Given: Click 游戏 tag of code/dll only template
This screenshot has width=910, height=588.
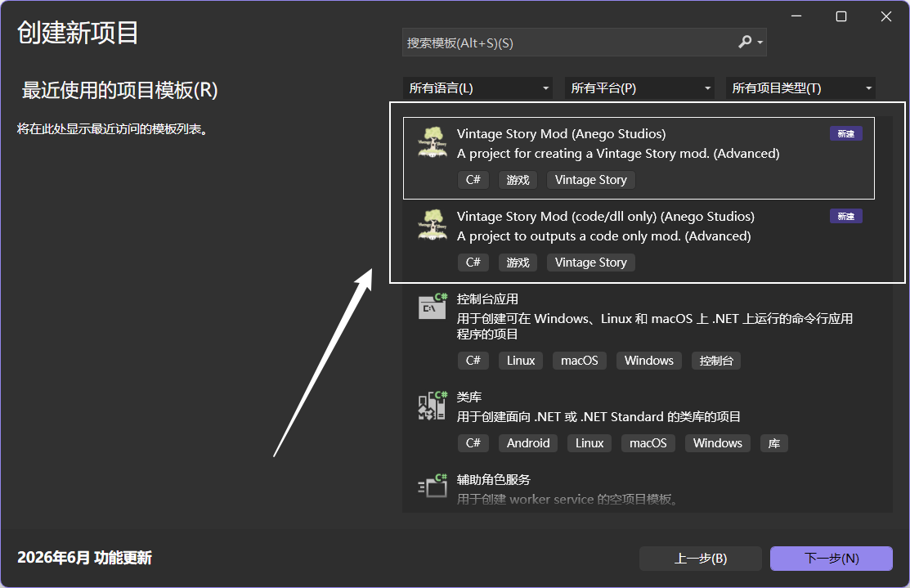Looking at the screenshot, I should click(x=518, y=263).
